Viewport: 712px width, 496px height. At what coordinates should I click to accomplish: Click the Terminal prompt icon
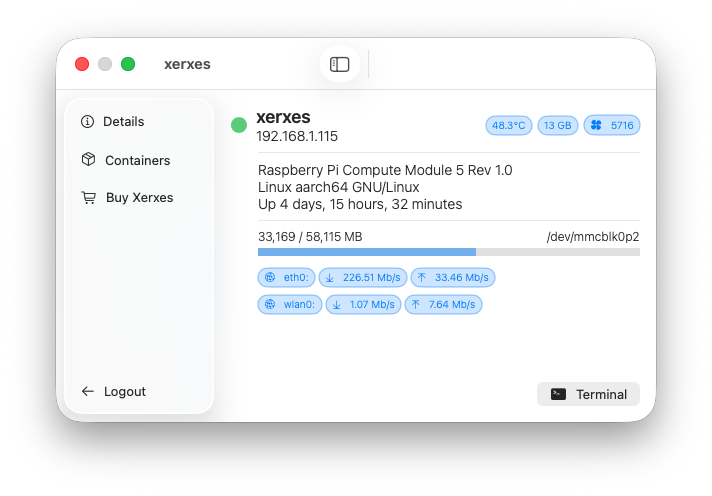click(x=558, y=394)
